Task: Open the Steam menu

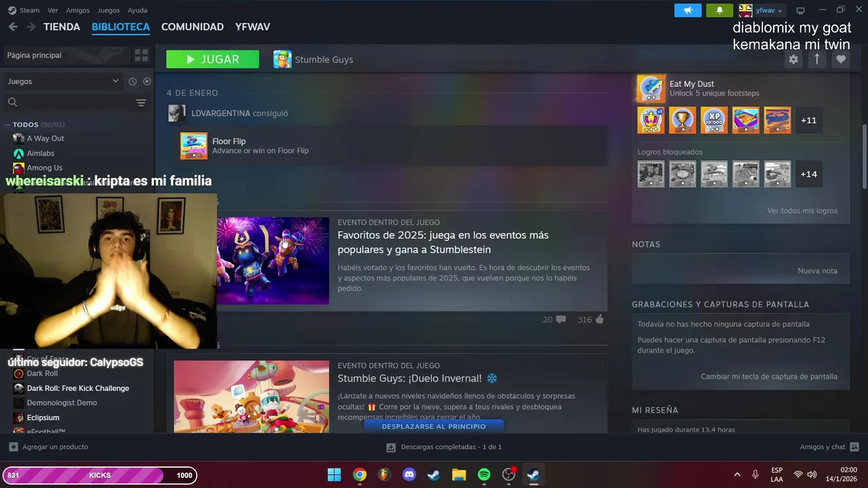Action: (24, 10)
